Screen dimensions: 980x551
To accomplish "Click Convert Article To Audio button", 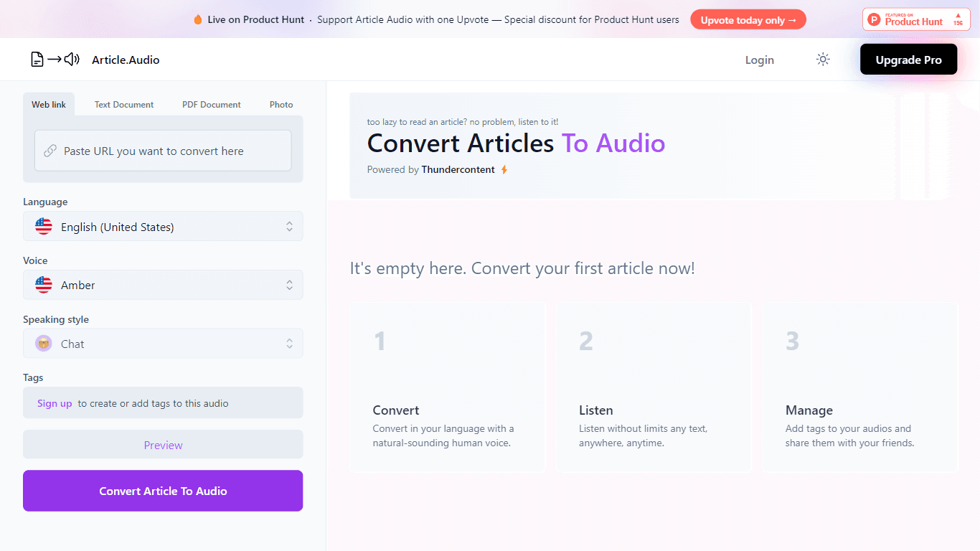I will (163, 491).
